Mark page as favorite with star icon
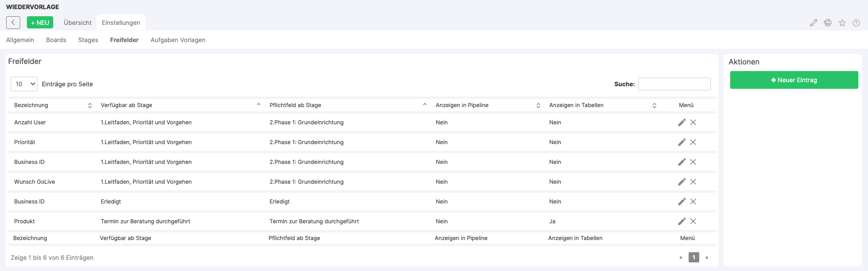Viewport: 868px width, 271px height. [x=842, y=23]
